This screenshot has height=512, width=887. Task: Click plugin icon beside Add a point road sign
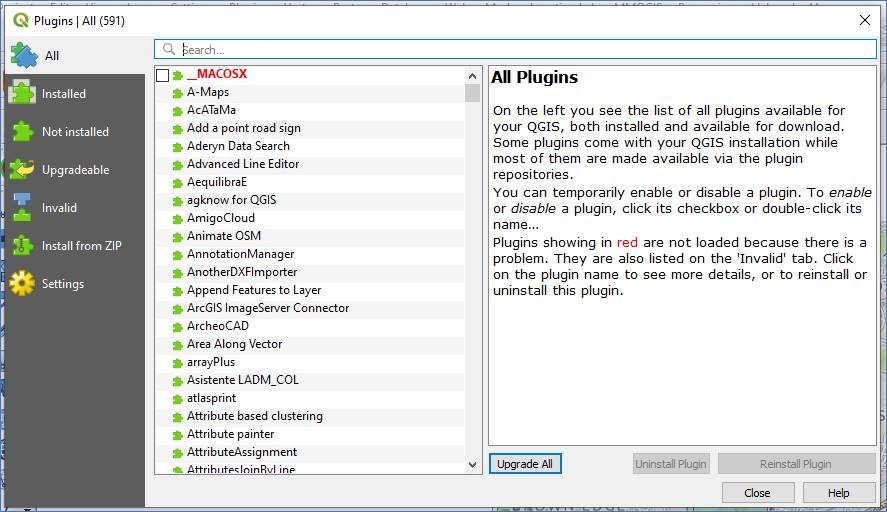click(178, 130)
